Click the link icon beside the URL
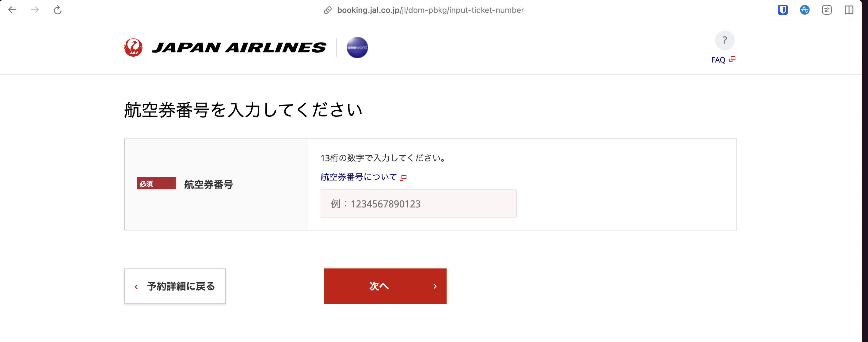Viewport: 868px width, 342px height. point(328,10)
